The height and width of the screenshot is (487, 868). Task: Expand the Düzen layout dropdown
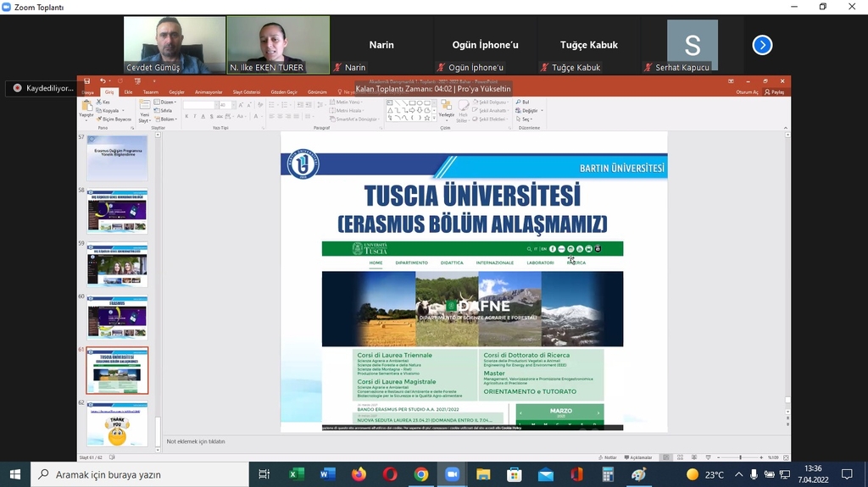(165, 102)
